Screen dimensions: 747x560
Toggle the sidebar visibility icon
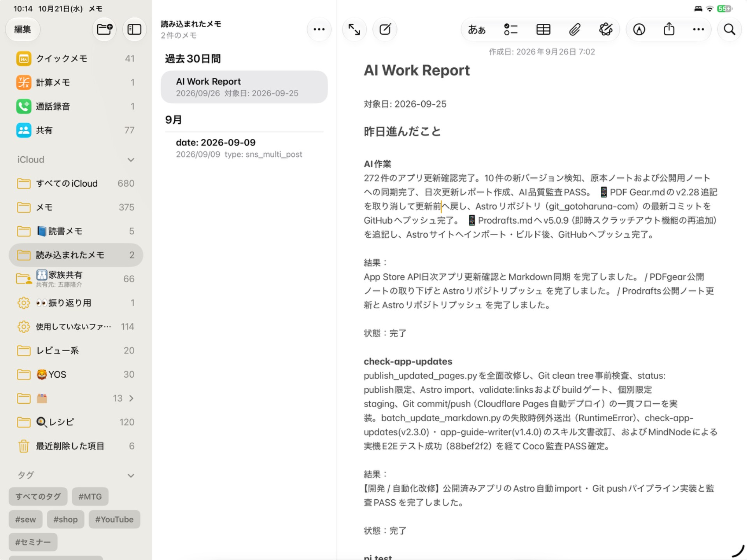(134, 29)
